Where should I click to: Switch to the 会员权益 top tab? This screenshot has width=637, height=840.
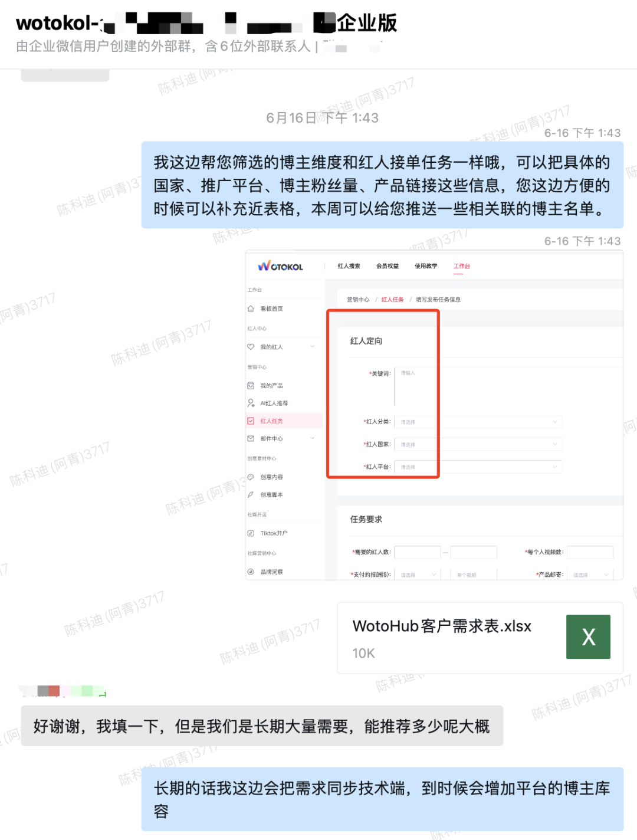coord(388,266)
